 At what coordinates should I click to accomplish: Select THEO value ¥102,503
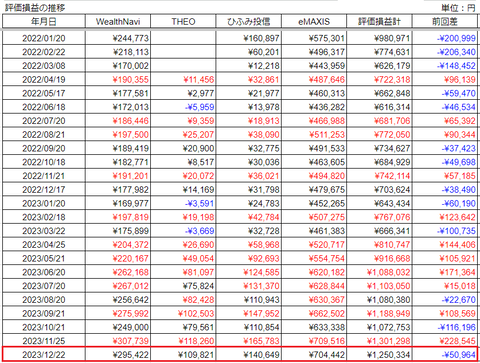[x=196, y=314]
